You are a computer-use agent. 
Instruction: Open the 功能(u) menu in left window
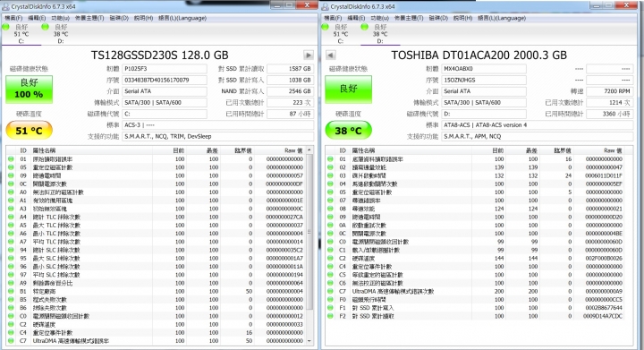click(61, 18)
